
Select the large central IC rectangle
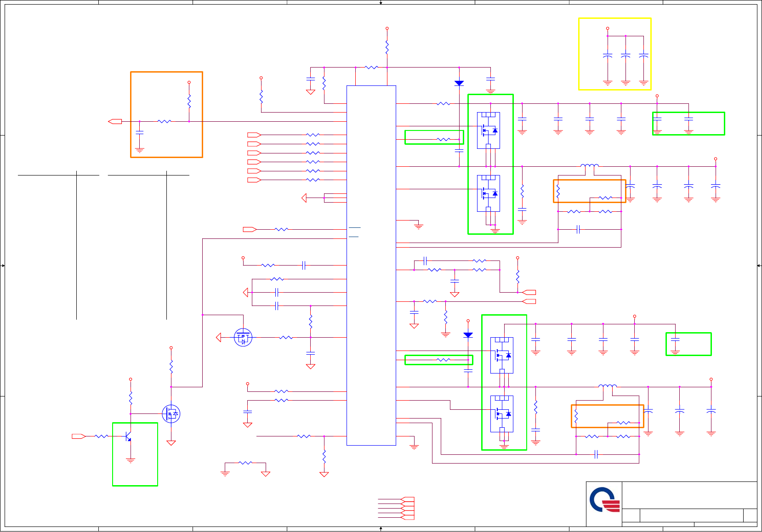pos(371,266)
